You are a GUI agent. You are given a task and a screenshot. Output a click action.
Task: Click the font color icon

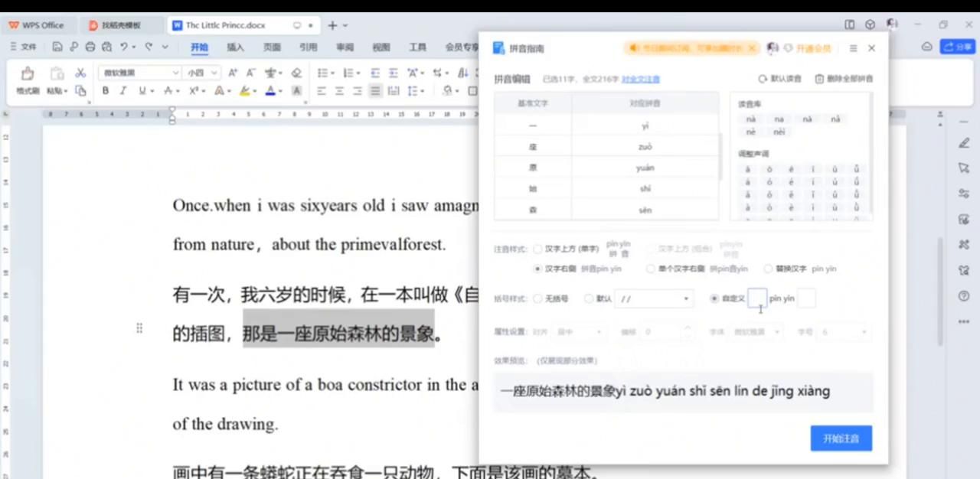269,90
